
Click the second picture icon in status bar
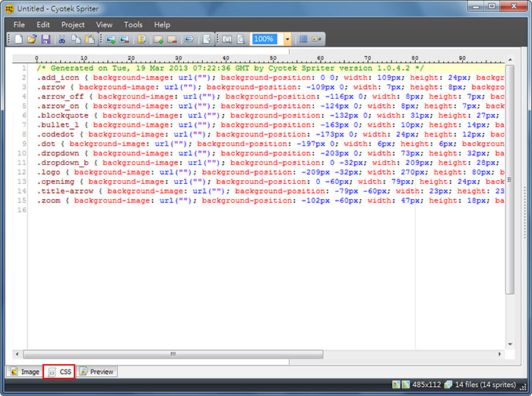pyautogui.click(x=405, y=385)
